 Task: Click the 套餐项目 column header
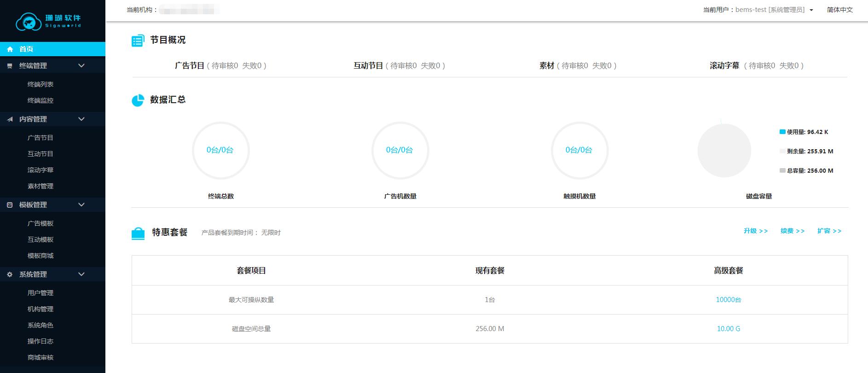click(x=251, y=271)
